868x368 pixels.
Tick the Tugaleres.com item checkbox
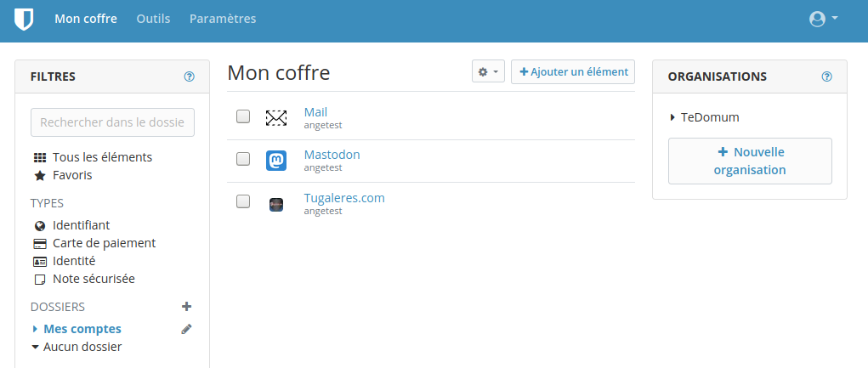(243, 201)
